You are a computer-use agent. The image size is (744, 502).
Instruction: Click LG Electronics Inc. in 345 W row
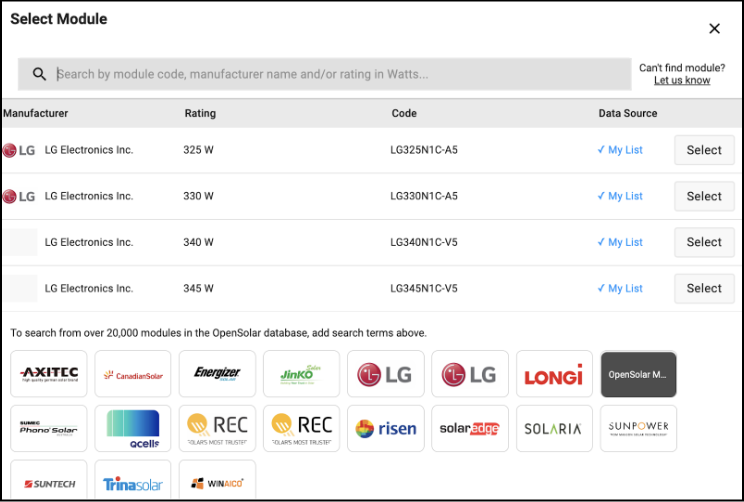[89, 288]
